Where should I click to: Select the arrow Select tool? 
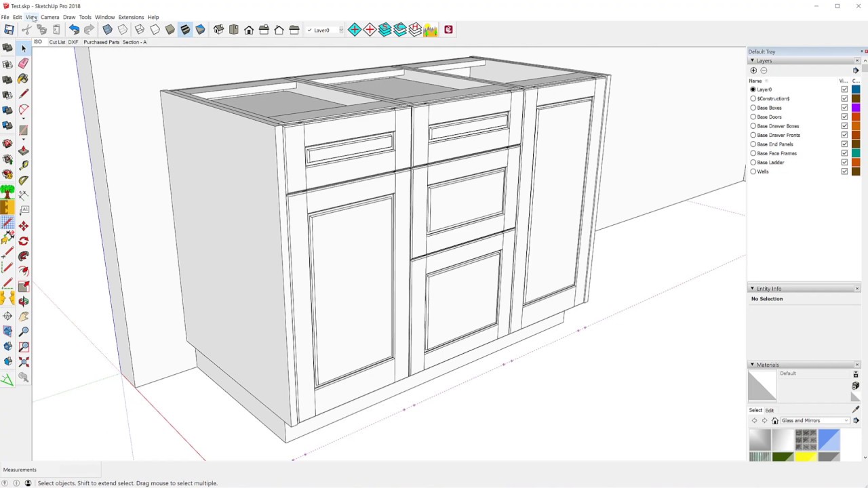pos(23,48)
